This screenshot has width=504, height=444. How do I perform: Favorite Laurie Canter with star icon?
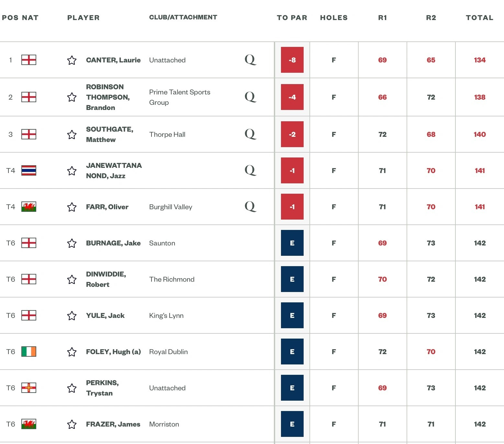coord(72,60)
